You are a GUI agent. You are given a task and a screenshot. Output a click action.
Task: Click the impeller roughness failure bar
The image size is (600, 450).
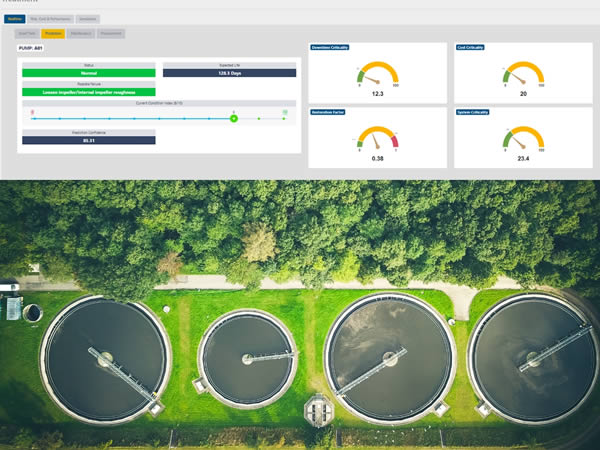click(x=89, y=92)
